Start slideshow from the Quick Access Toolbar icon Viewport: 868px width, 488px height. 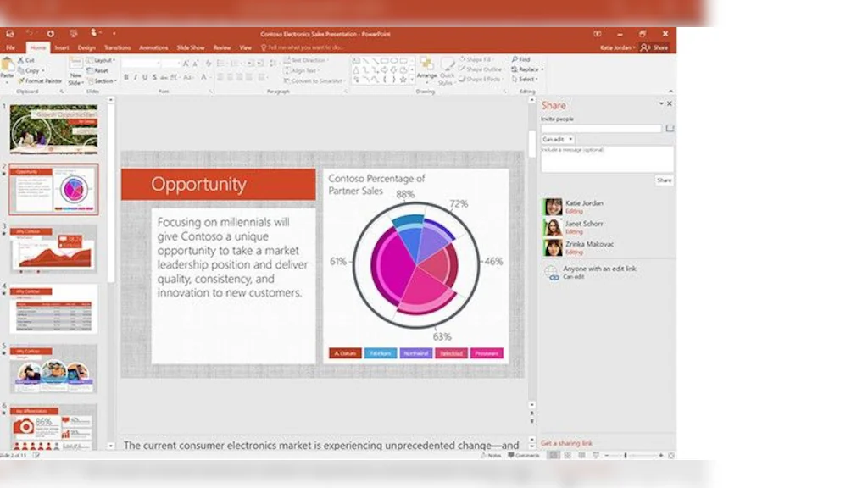[x=73, y=34]
